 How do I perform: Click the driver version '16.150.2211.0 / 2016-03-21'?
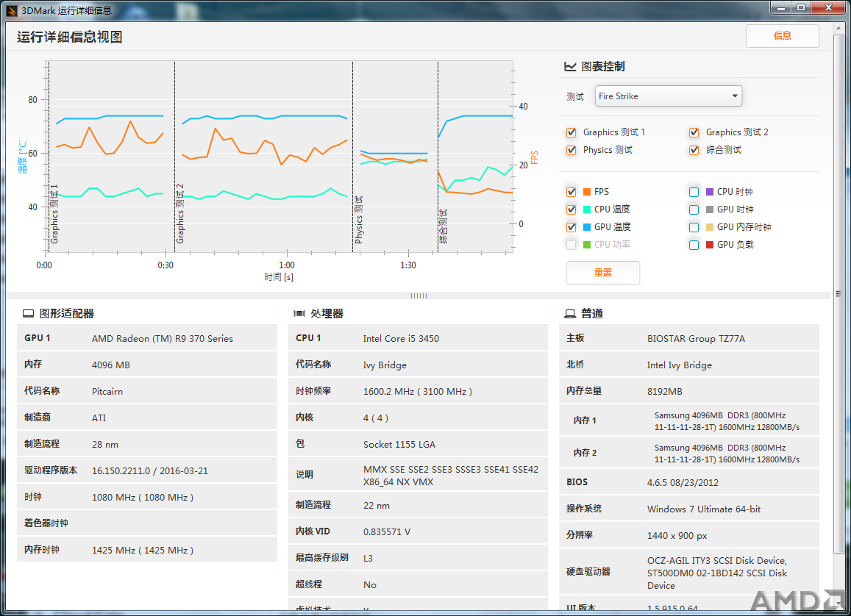click(x=150, y=471)
